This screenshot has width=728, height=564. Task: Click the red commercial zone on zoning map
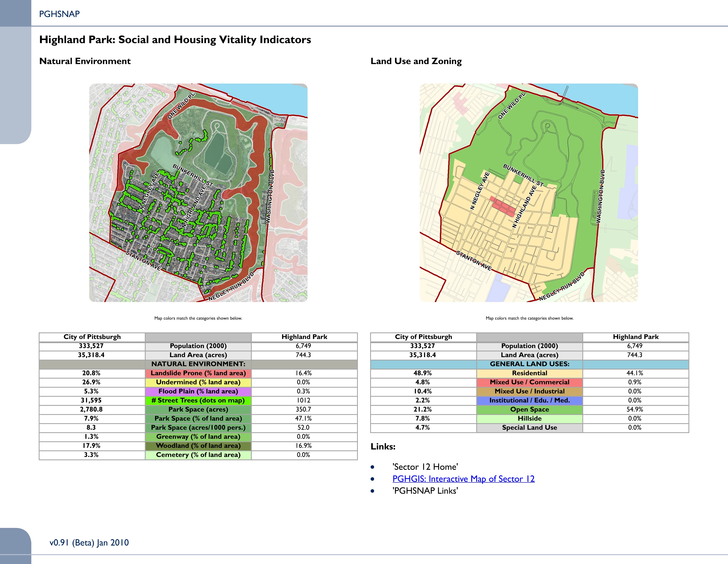[x=503, y=206]
